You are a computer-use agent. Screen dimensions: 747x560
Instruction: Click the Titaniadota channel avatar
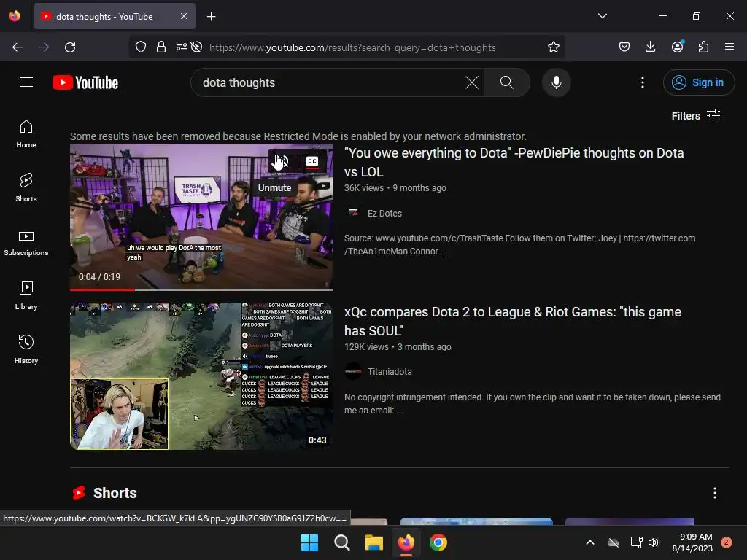coord(353,371)
